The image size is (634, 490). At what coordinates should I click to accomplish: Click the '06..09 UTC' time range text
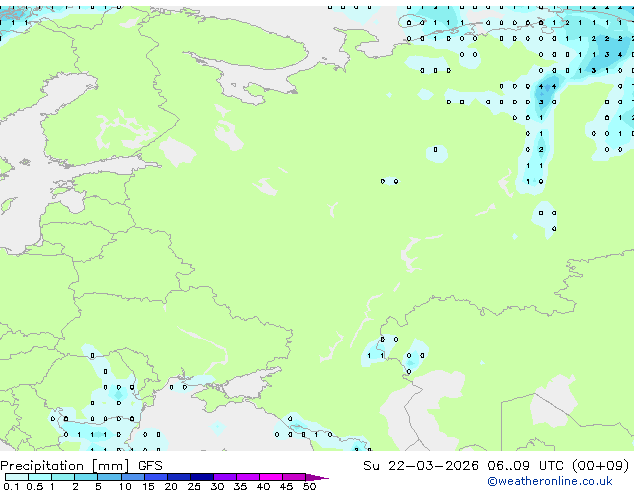coord(525,466)
